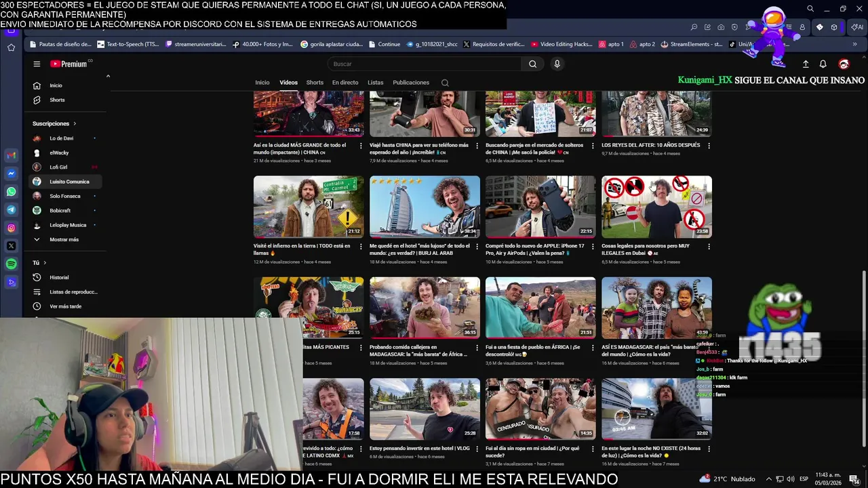Open options menu for BURJ AL ARAB video

coord(477,246)
